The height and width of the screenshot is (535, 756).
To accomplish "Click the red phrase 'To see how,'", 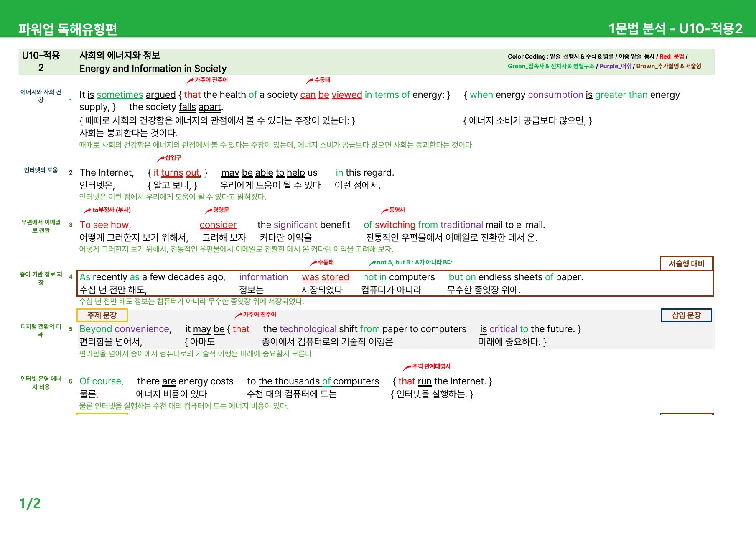I will 105,225.
